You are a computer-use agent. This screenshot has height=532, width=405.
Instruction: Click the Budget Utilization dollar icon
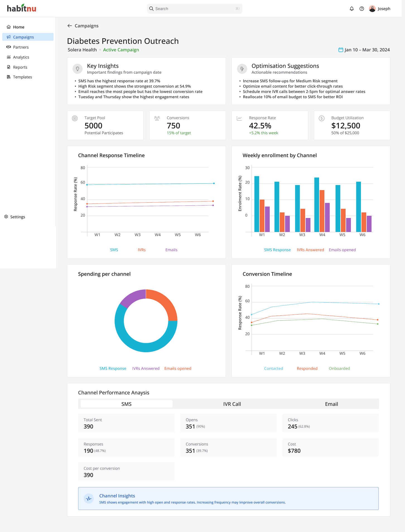(322, 118)
